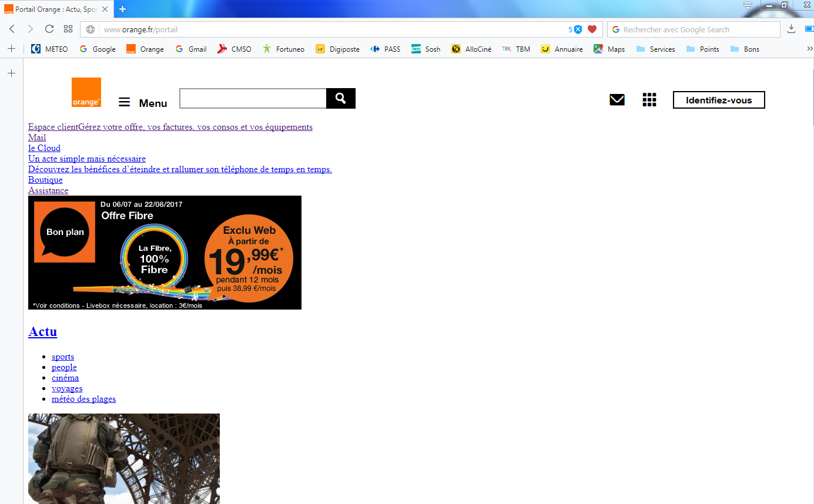This screenshot has width=814, height=504.
Task: Open the Actu heading link
Action: click(42, 331)
